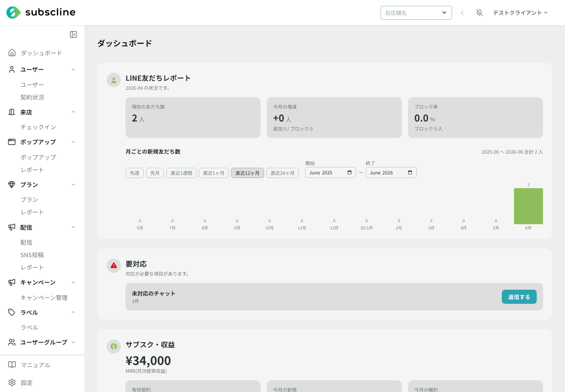Collapse the sidebar panel icon

[73, 34]
